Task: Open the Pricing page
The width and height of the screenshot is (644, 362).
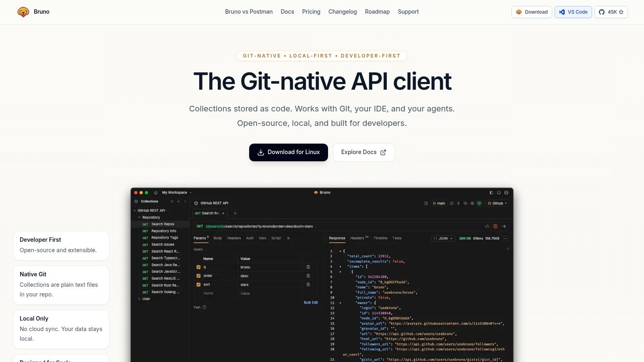Action: point(311,12)
